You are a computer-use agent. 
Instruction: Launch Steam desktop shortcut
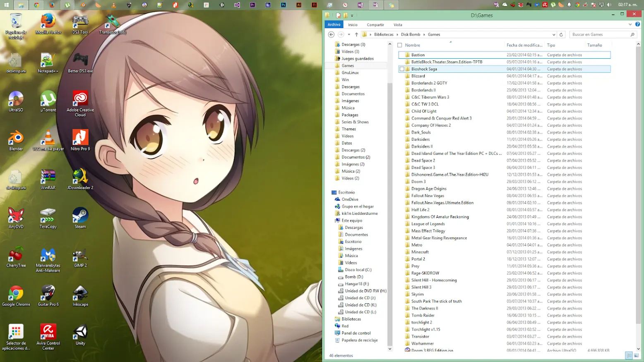80,218
